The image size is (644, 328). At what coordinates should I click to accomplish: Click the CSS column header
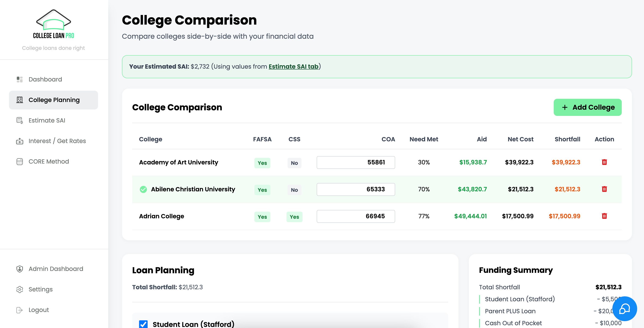point(294,139)
